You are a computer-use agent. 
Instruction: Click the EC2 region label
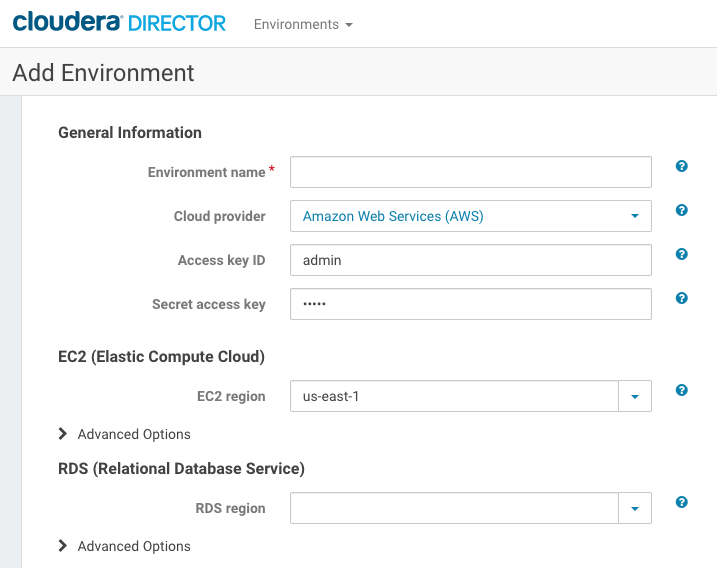point(231,397)
